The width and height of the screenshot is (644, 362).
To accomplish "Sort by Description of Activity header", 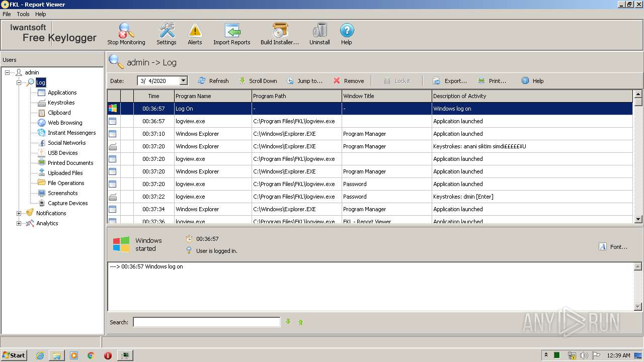I will 532,96.
